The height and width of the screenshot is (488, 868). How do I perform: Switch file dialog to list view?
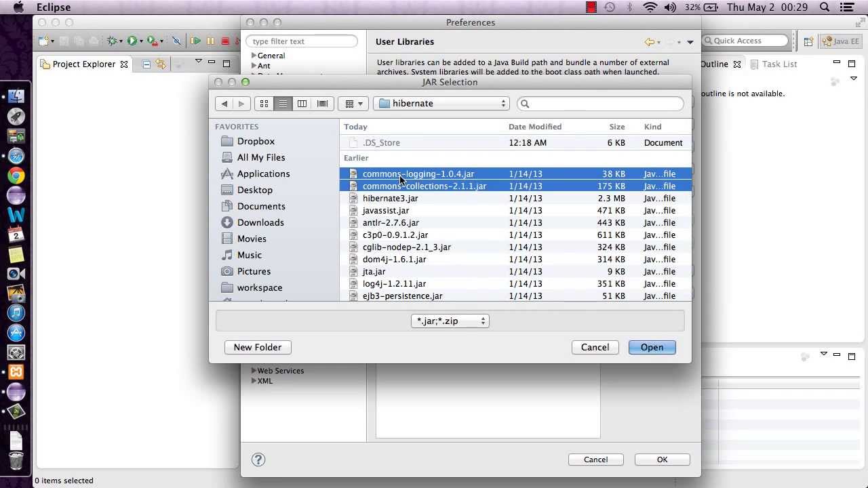tap(283, 104)
